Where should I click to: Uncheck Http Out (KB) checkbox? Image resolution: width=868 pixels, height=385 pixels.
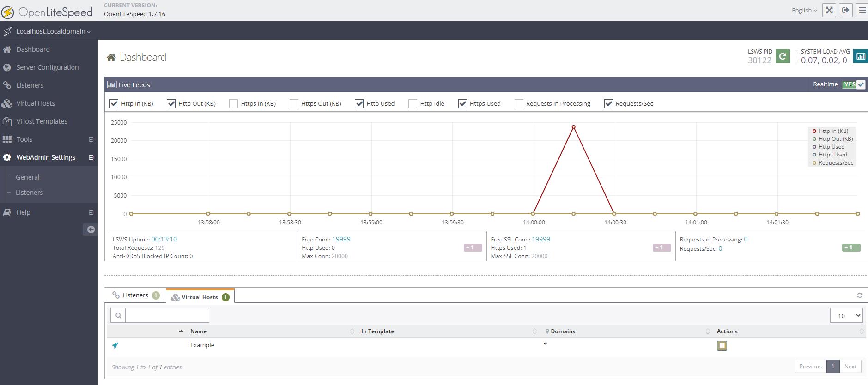[171, 103]
